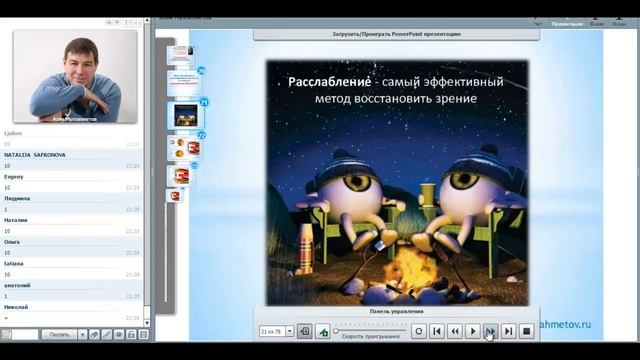Select the smallest bottom slide thumbnail

click(x=175, y=196)
